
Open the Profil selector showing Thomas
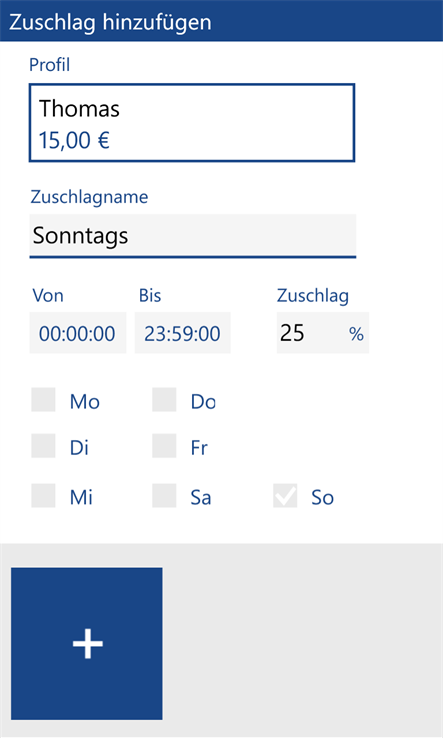(x=192, y=123)
